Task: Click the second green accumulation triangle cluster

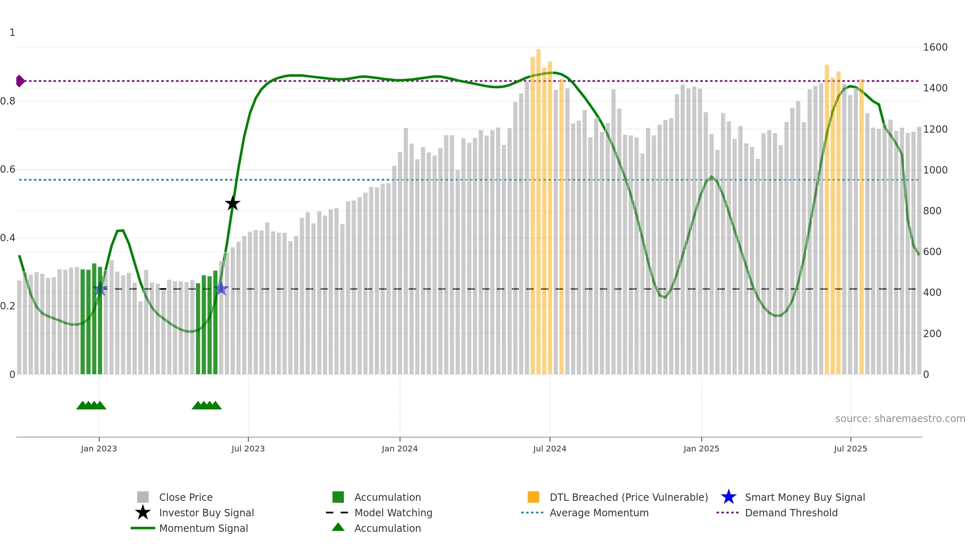Action: (207, 405)
